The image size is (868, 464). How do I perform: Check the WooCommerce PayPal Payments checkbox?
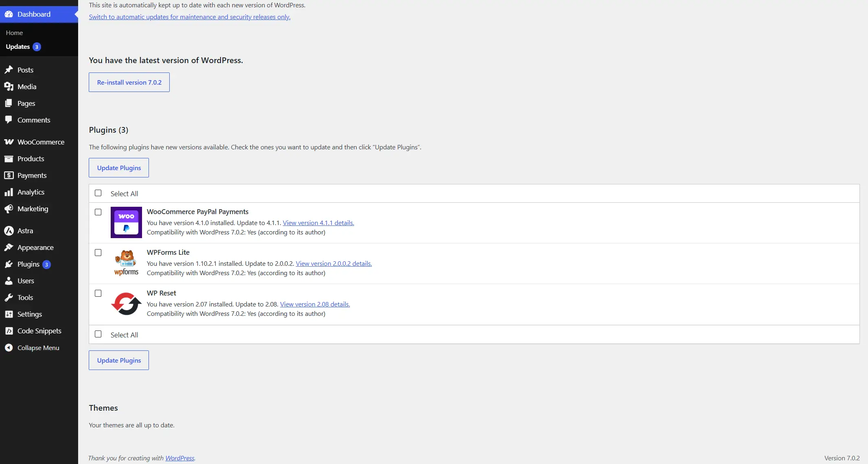[x=98, y=212]
